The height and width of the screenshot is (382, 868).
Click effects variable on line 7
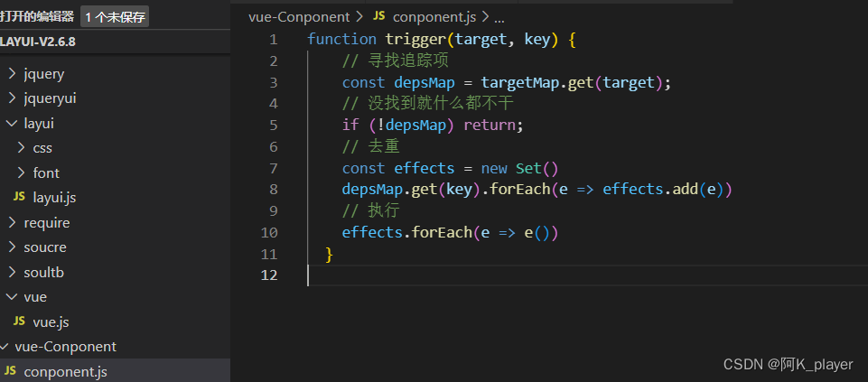pos(424,168)
